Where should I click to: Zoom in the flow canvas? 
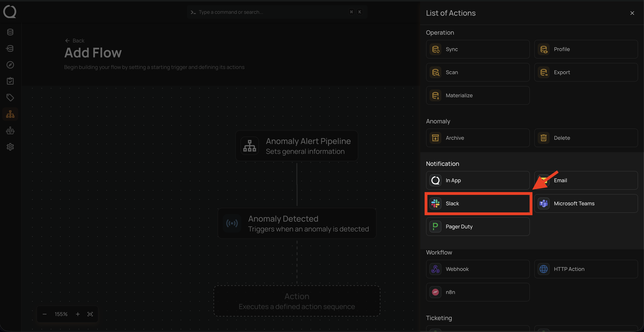coord(78,314)
